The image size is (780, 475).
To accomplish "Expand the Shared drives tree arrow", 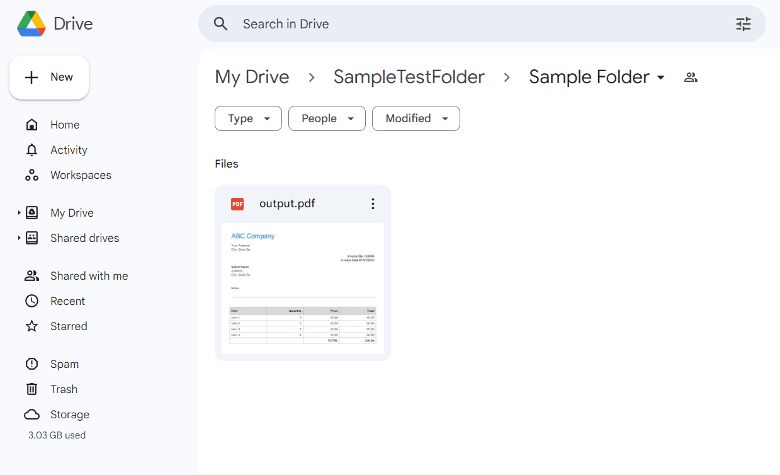I will [x=18, y=238].
